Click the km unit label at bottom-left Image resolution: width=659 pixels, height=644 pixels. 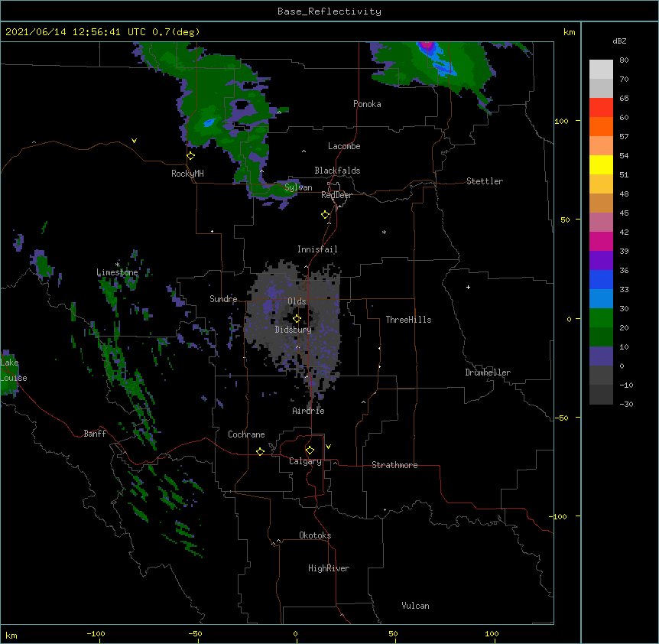11,636
